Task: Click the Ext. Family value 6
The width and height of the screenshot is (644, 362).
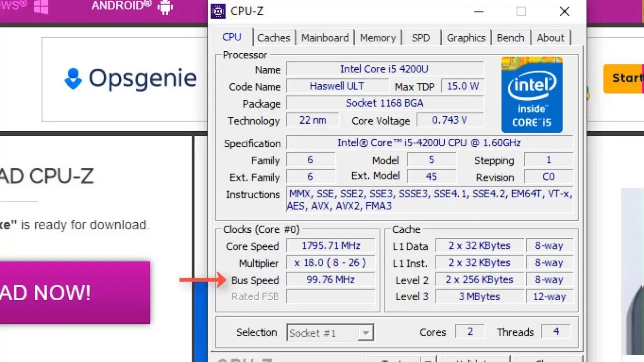Action: 310,176
